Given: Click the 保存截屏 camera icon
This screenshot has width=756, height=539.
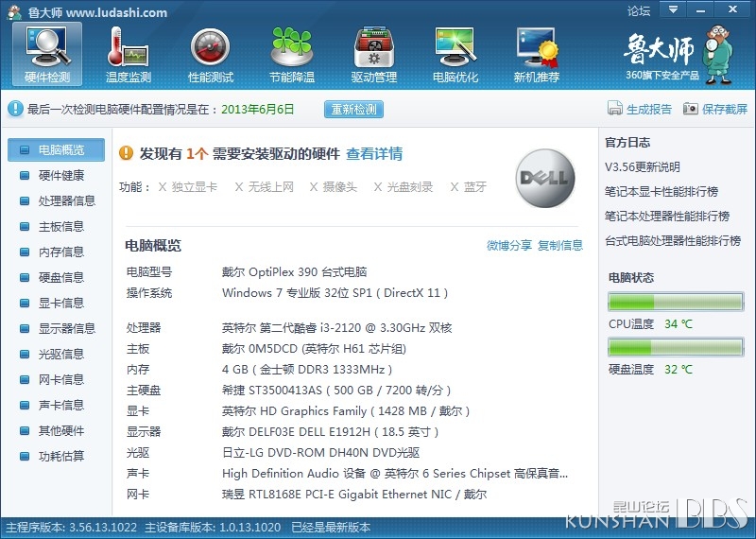Looking at the screenshot, I should click(x=691, y=109).
